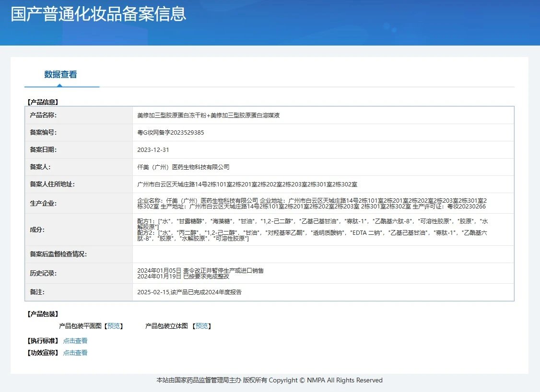
Task: Click the 【产品包装】 section heading
Action: click(x=43, y=314)
